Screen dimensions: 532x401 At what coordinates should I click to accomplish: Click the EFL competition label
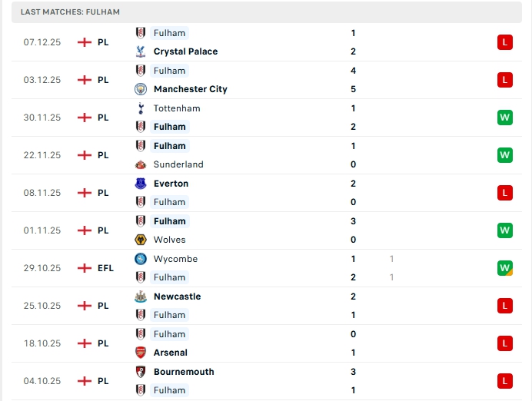(x=105, y=268)
